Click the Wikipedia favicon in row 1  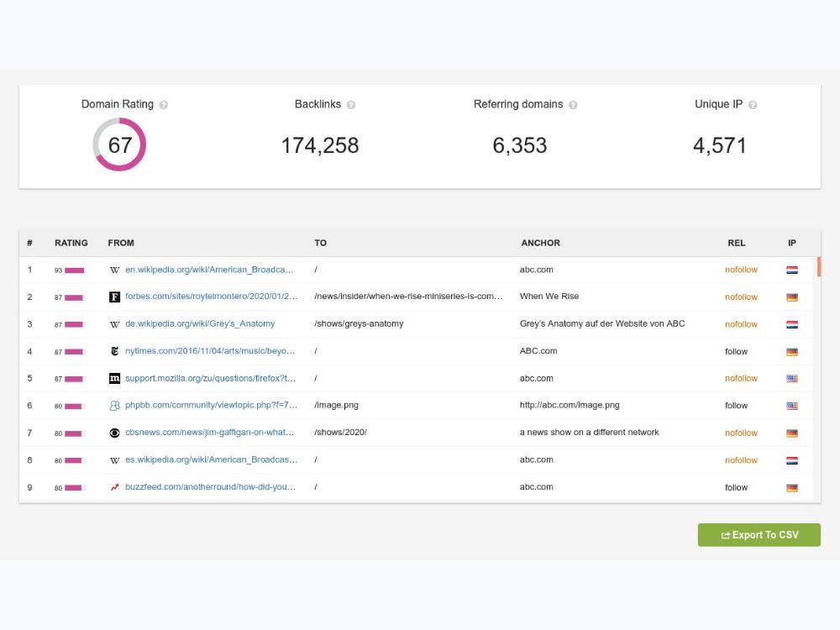point(114,270)
